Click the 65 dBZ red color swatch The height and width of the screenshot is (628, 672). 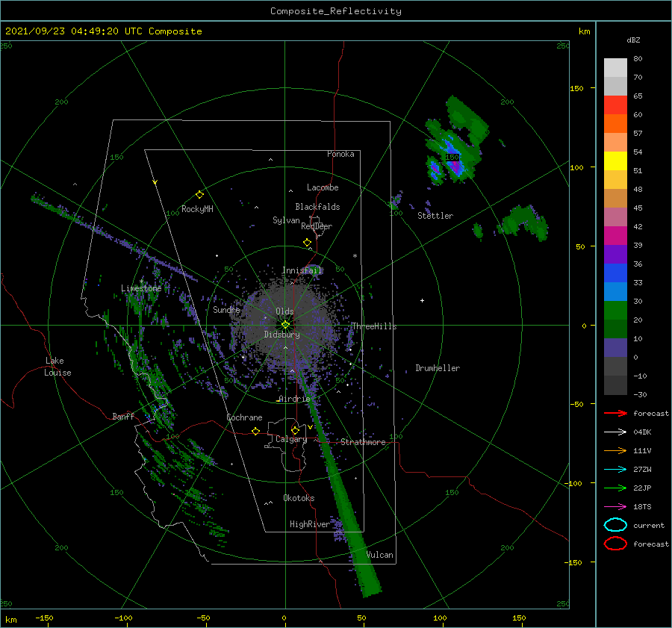(x=615, y=105)
